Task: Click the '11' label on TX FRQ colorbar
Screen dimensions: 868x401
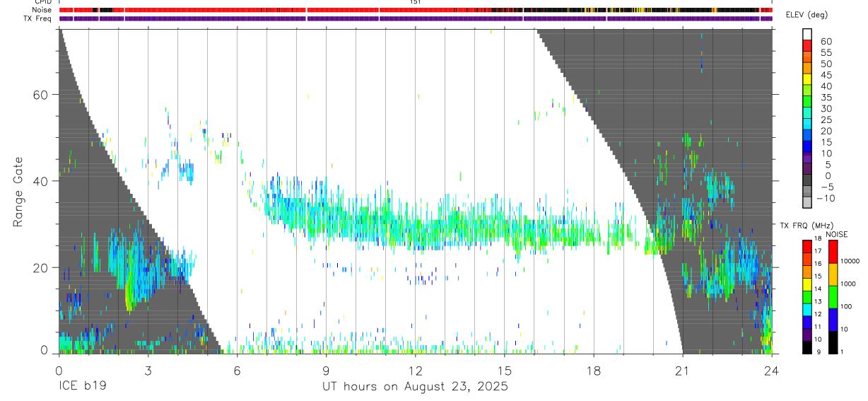Action: (818, 327)
